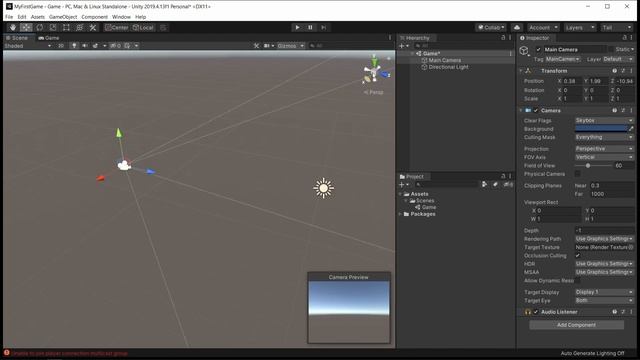Open the custom editor tools icon
Viewport: 640px width, 360px height.
point(93,27)
